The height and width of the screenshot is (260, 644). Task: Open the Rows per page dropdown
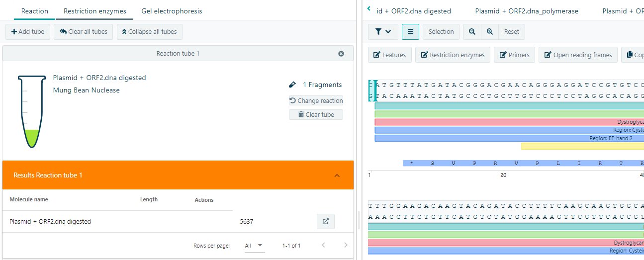254,245
